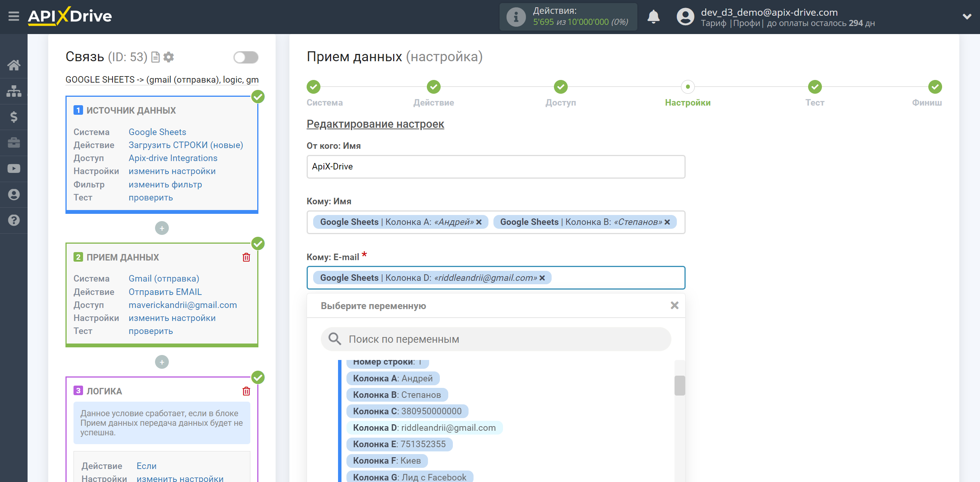Go to the Финиш step
980x482 pixels.
point(935,87)
